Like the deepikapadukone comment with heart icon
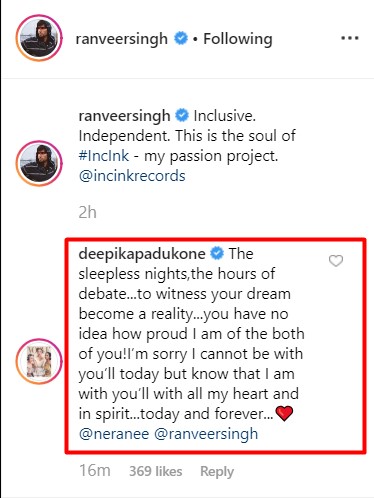The height and width of the screenshot is (498, 374). point(336,261)
